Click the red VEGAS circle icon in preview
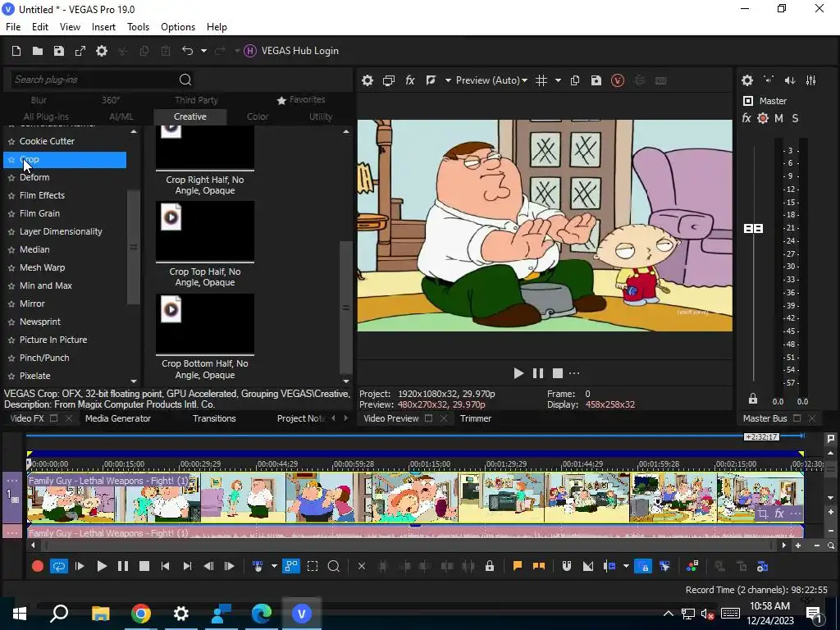Image resolution: width=840 pixels, height=630 pixels. pos(618,80)
